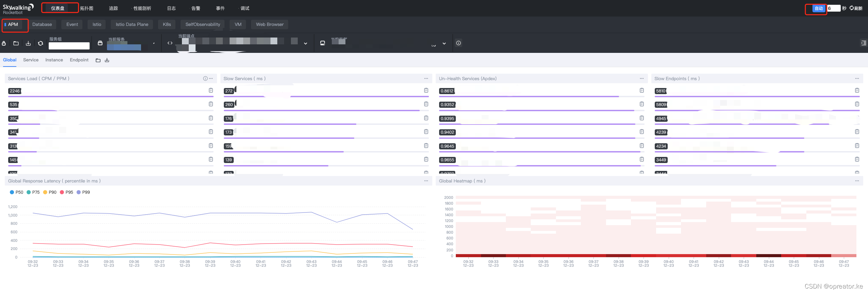Copy the service name in Apdex row 0.8612
Image resolution: width=868 pixels, height=293 pixels.
click(642, 90)
